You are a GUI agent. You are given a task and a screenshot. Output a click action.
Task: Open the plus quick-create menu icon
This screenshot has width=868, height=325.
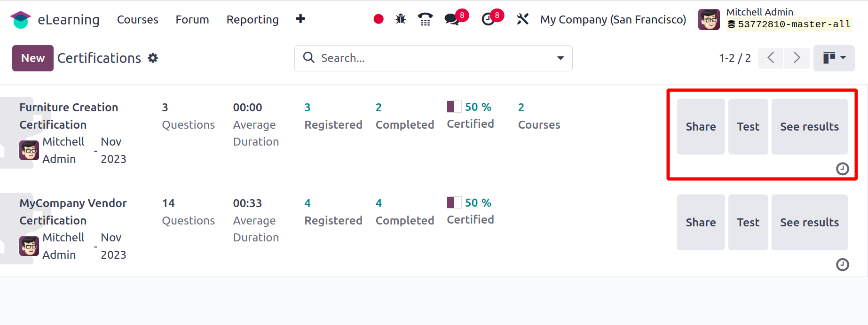[x=300, y=19]
